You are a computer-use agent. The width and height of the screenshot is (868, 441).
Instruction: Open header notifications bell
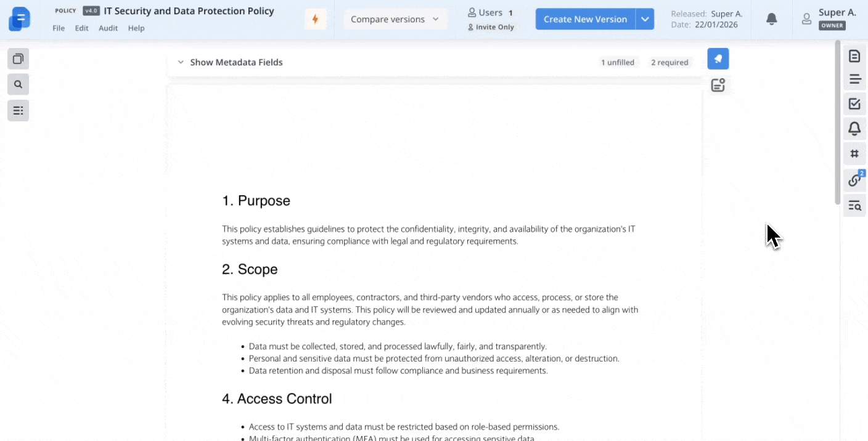click(771, 19)
